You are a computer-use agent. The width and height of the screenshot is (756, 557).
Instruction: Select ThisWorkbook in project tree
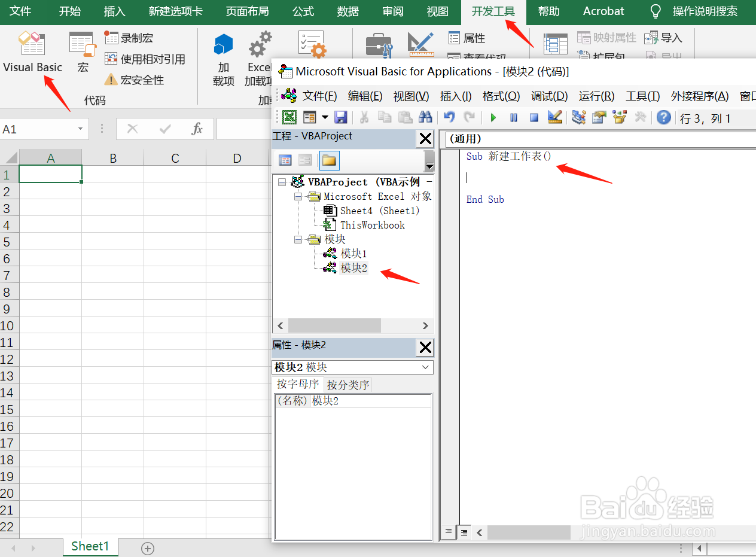373,225
